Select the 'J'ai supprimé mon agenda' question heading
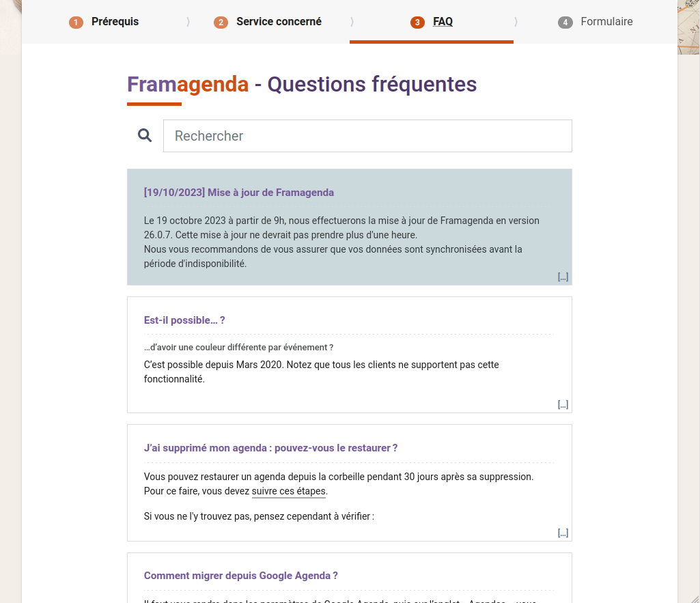 [270, 448]
